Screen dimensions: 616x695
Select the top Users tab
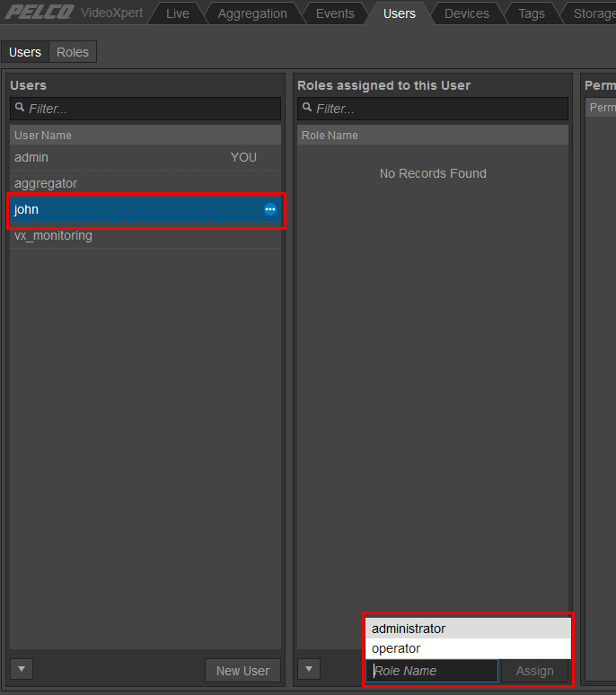coord(400,13)
